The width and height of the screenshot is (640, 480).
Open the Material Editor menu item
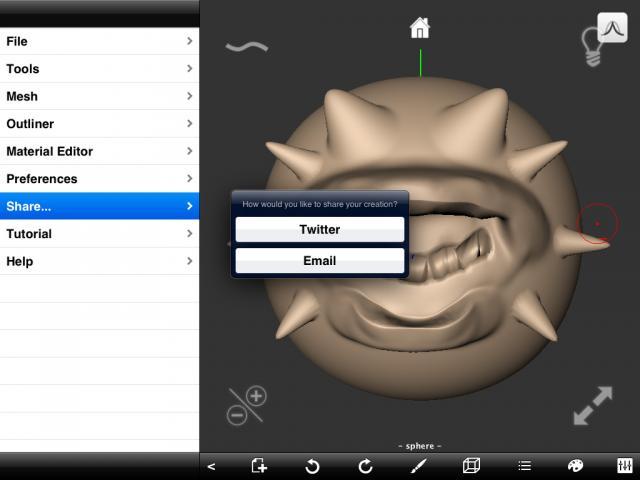click(99, 151)
